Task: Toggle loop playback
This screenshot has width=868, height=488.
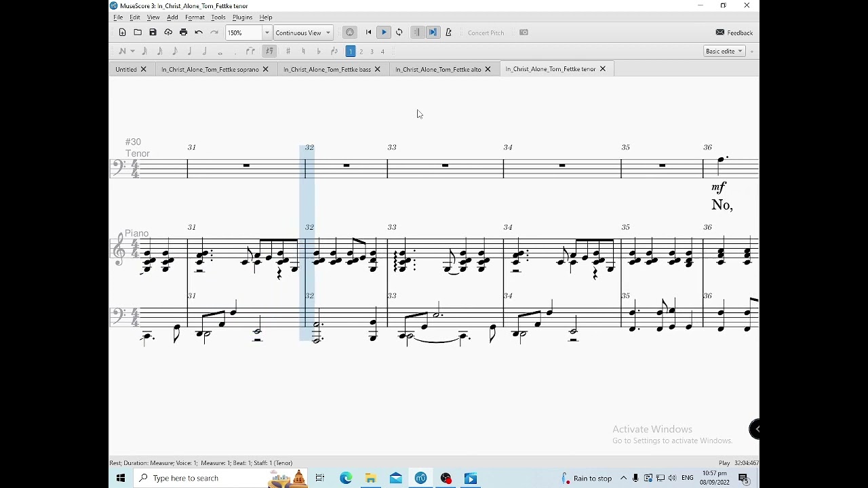Action: tap(399, 33)
